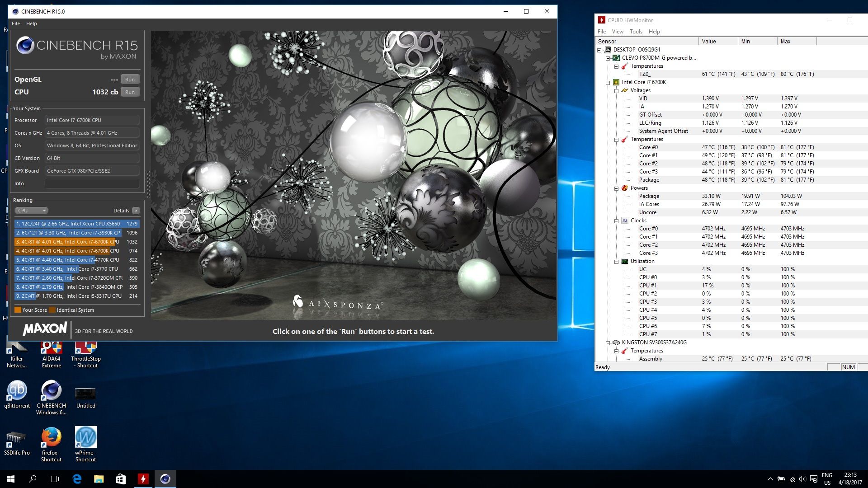This screenshot has height=488, width=868.
Task: Open the CINEBENCH Windows 64 desktop icon
Action: tap(51, 391)
